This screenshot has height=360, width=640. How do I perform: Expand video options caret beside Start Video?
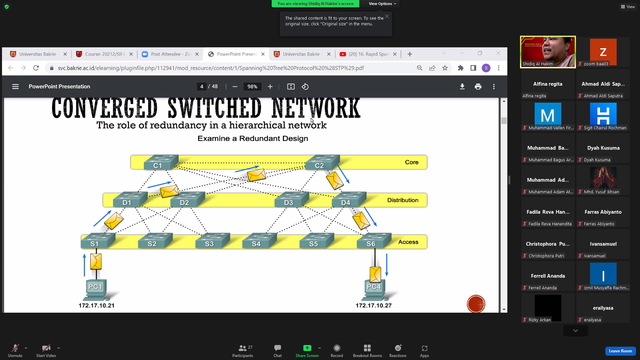pyautogui.click(x=58, y=348)
